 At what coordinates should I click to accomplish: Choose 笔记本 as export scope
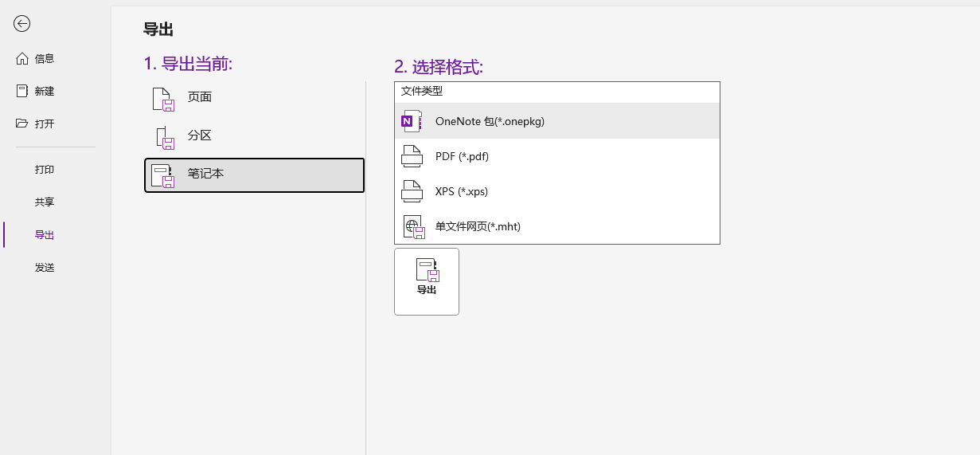click(x=254, y=175)
